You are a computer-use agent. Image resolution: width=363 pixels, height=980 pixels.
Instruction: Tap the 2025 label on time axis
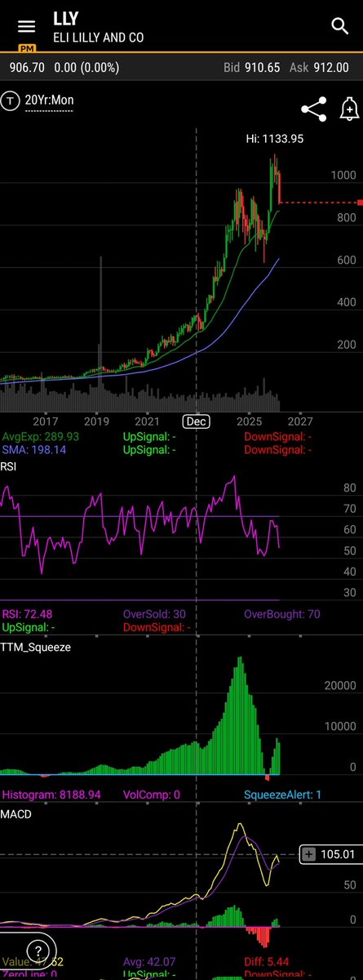[x=248, y=421]
